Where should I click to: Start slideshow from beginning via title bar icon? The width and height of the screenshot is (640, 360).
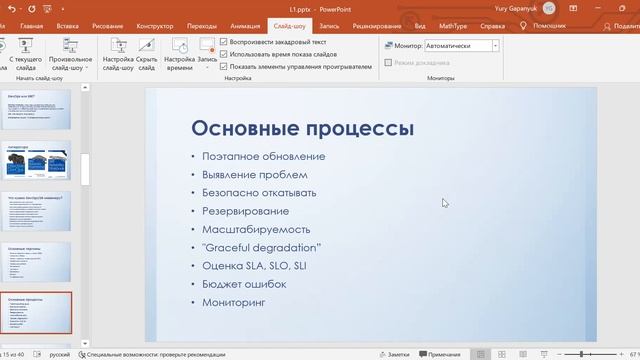coord(47,9)
